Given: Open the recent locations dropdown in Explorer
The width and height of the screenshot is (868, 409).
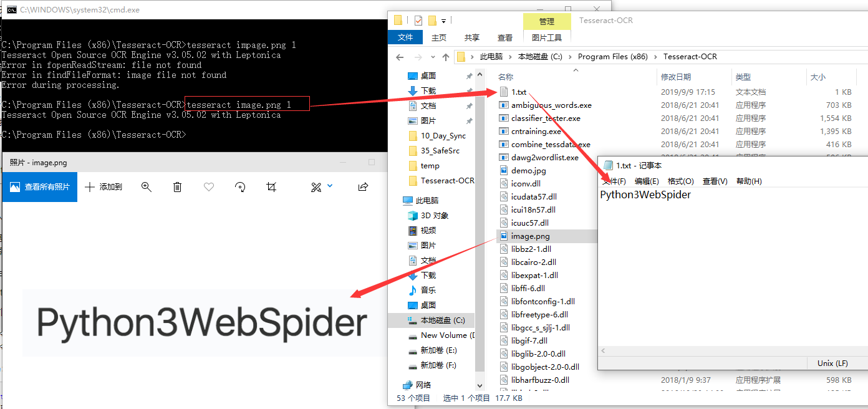Looking at the screenshot, I should click(x=433, y=57).
